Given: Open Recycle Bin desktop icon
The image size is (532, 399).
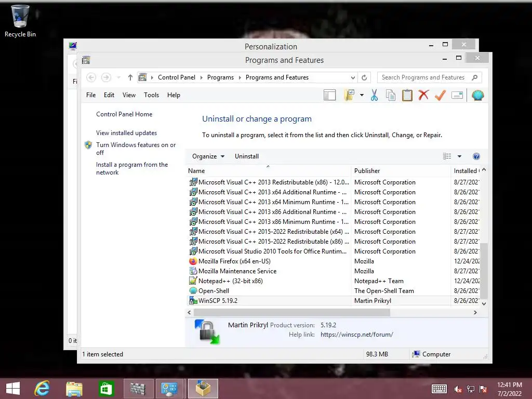Looking at the screenshot, I should tap(20, 21).
